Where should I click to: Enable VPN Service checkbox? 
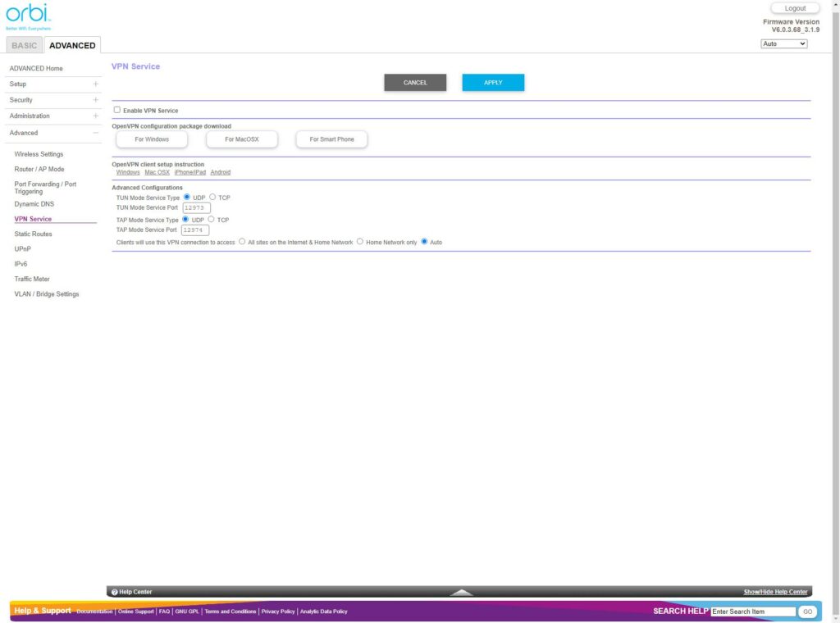pos(116,110)
